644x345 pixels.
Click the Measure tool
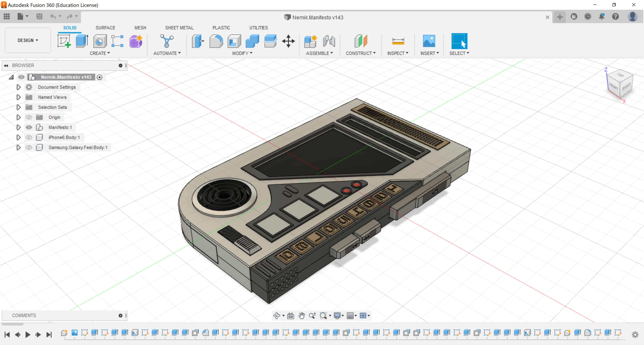pos(398,41)
